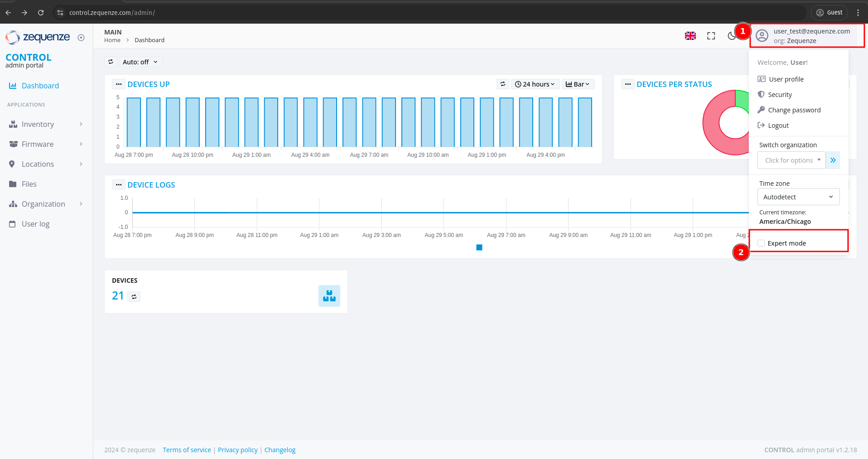868x459 pixels.
Task: Open the Changelog footer link
Action: point(280,450)
